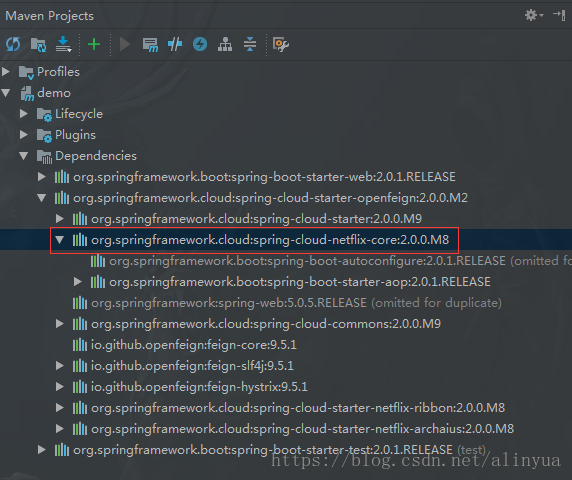
Task: Select the Dependencies folder label
Action: click(96, 156)
